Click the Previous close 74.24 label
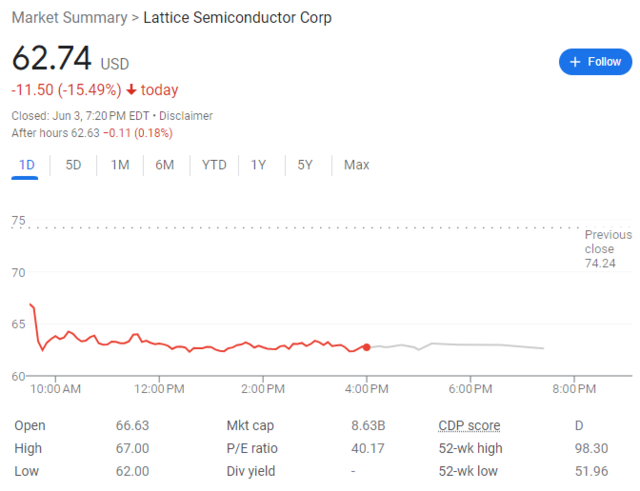 point(608,249)
